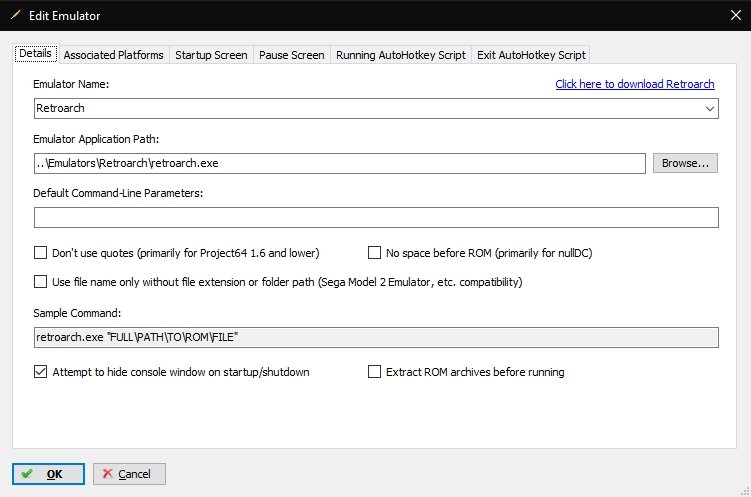The image size is (751, 497).
Task: Open the Running AutoHotkey Script tab
Action: click(x=401, y=55)
